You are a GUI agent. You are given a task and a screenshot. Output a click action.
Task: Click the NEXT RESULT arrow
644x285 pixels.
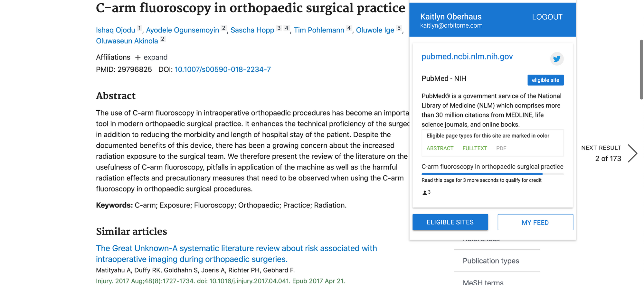pyautogui.click(x=632, y=153)
